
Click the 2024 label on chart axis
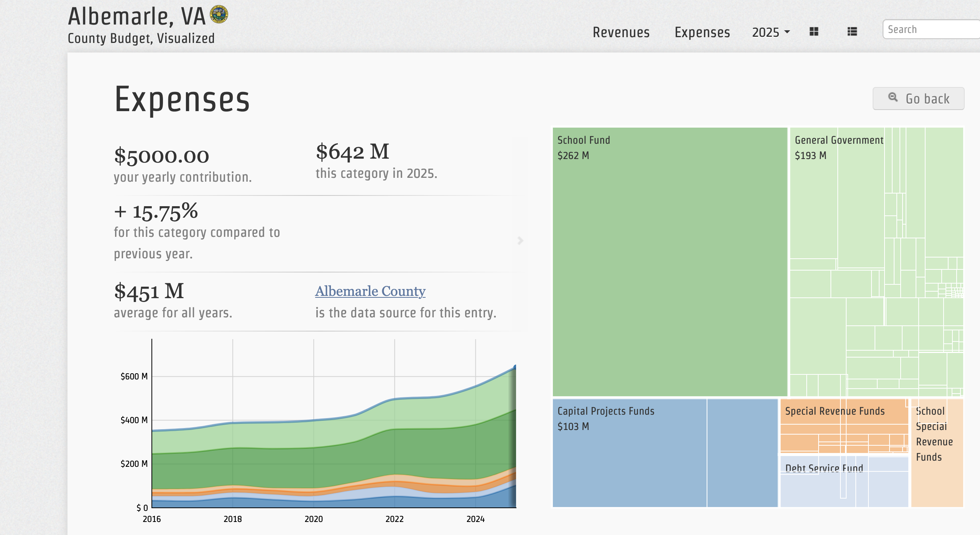[475, 519]
